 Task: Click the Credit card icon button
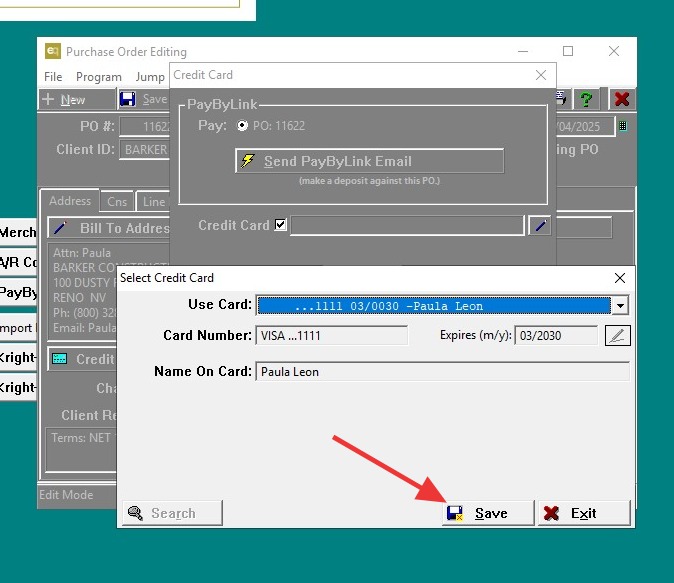point(59,359)
